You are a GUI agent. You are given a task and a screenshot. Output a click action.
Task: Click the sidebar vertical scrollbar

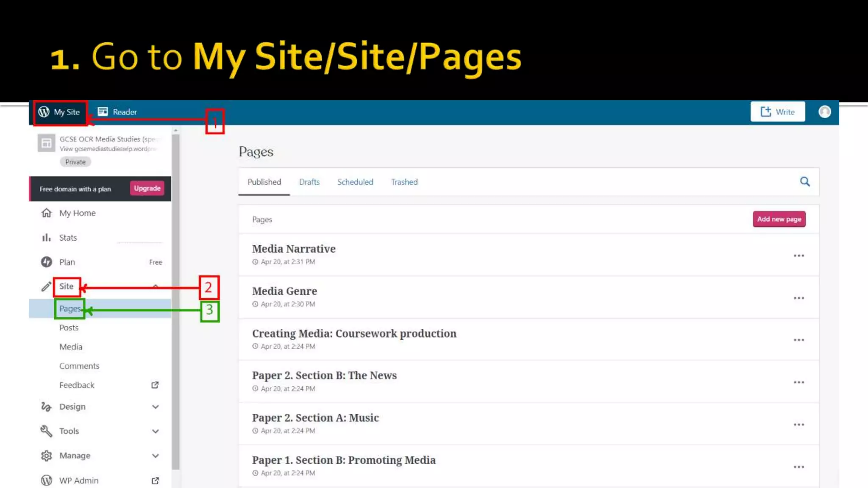176,297
